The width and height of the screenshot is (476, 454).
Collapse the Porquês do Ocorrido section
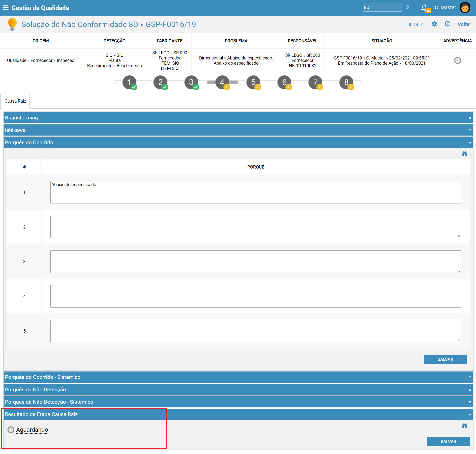tap(238, 142)
